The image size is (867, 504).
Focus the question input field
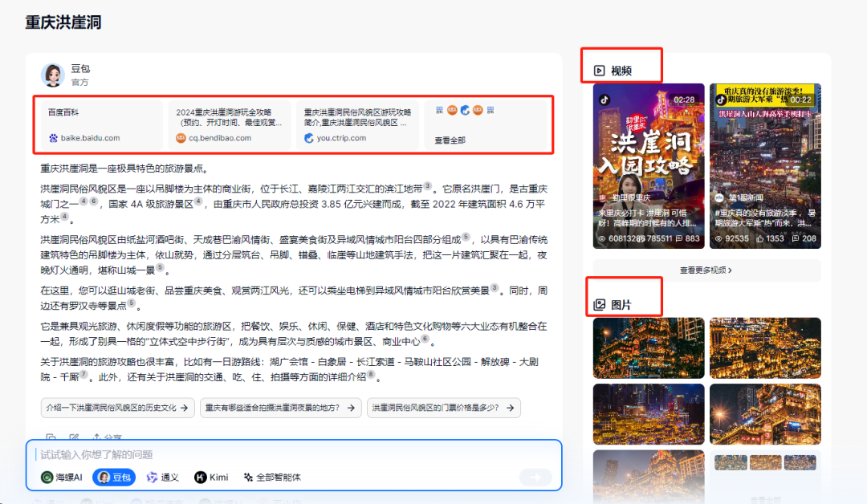pos(294,455)
